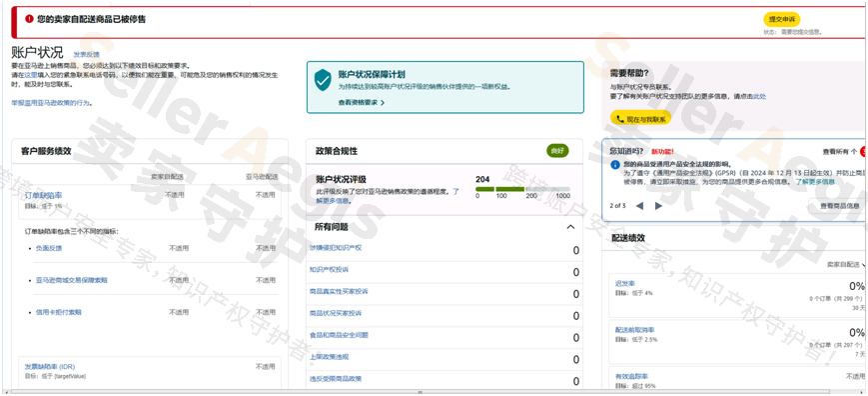Follow the 这里 emergency contact link
The image size is (868, 396).
[x=30, y=75]
